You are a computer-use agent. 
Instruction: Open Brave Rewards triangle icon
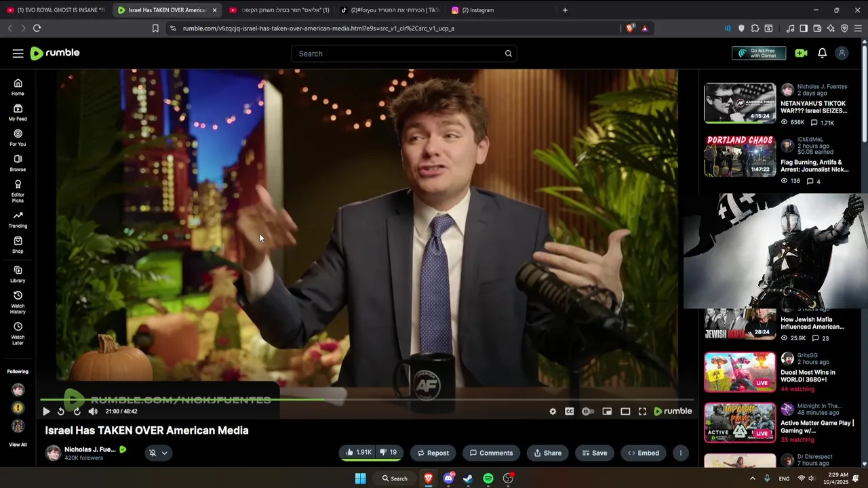click(x=644, y=28)
